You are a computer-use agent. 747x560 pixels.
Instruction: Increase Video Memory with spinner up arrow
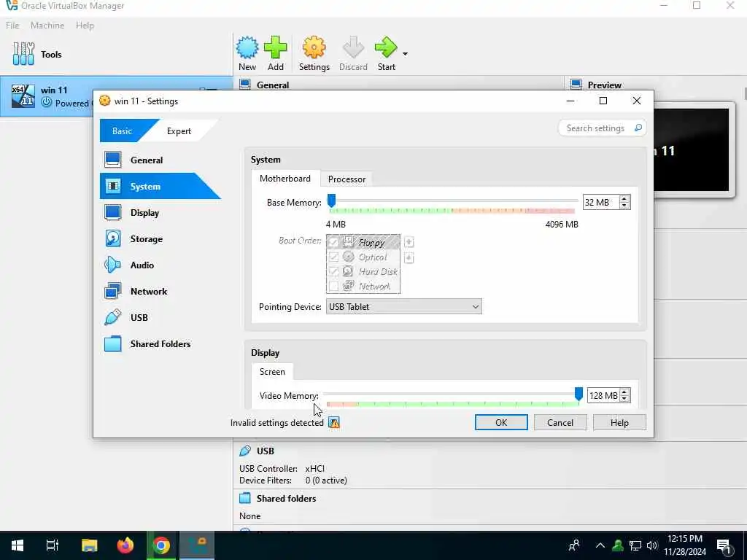(x=624, y=392)
